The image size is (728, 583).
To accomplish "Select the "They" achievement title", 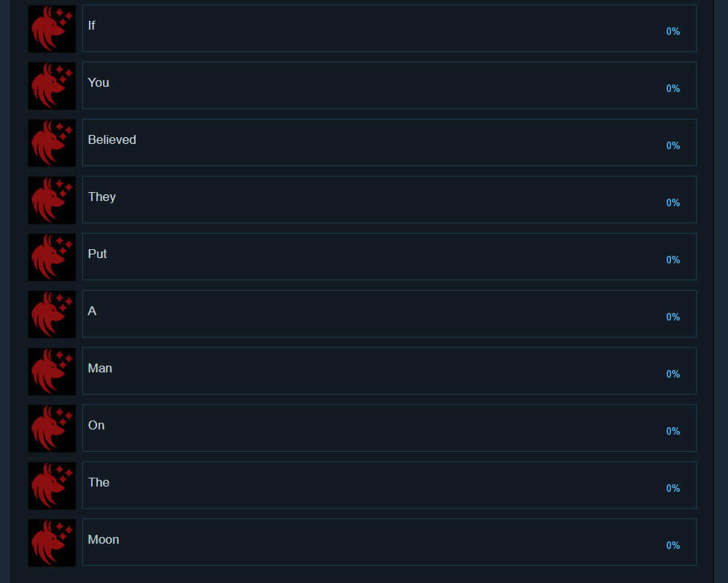I will coord(102,197).
